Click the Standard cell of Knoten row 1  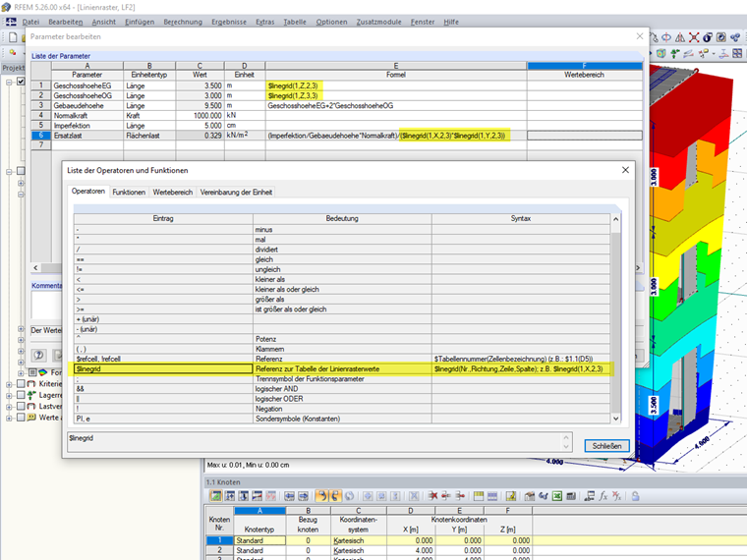(260, 540)
